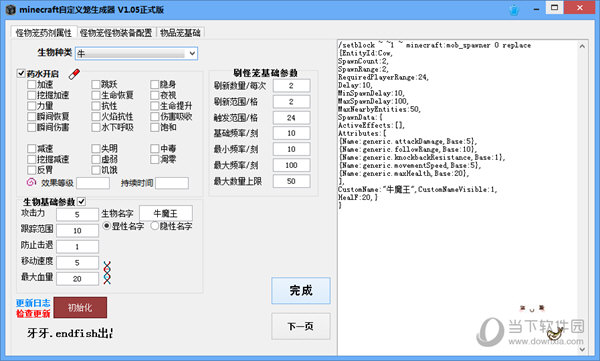Switch to the 物品笼基础 tab
This screenshot has height=361, width=600.
pyautogui.click(x=180, y=33)
